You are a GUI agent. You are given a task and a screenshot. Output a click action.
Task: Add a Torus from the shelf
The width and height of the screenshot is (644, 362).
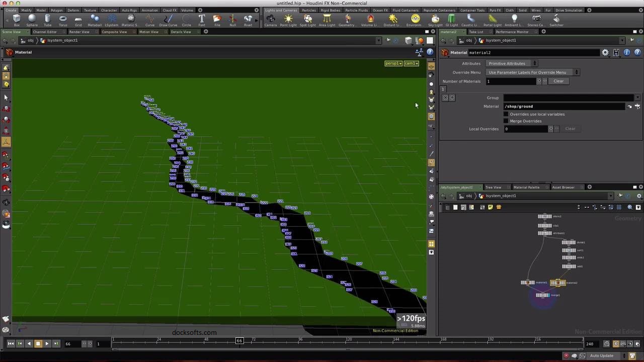coord(63,20)
